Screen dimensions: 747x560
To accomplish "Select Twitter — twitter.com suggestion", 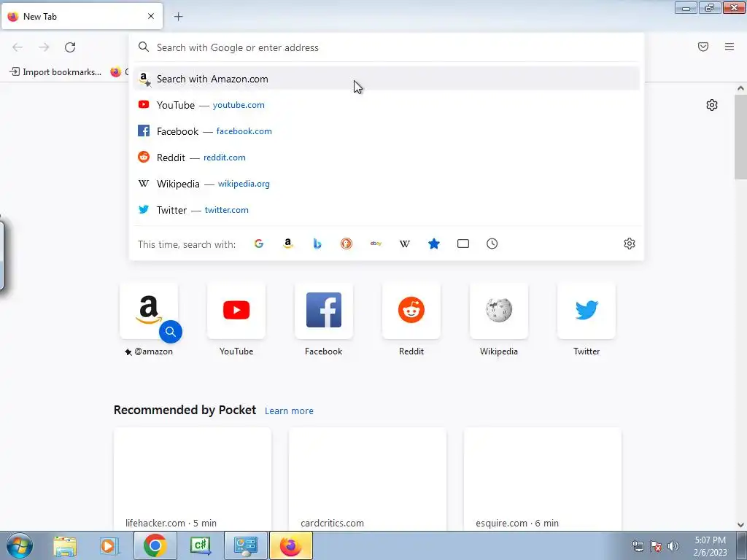I will (x=386, y=209).
